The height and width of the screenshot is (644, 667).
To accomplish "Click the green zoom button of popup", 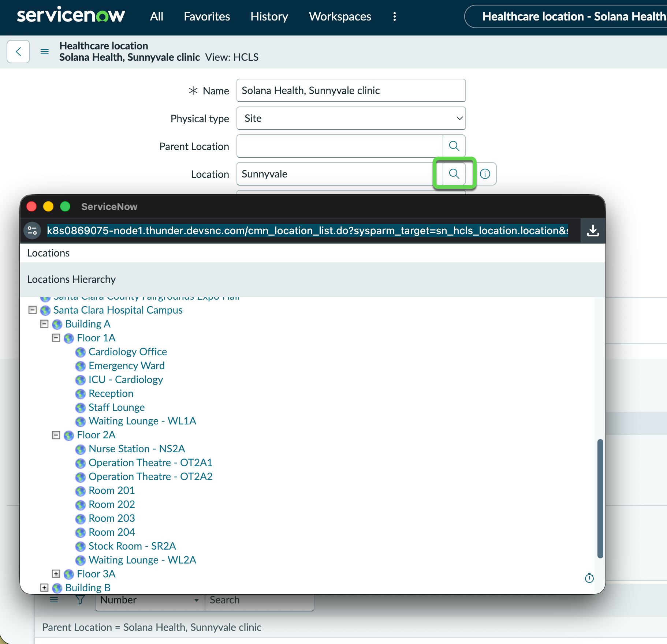I will tap(65, 206).
